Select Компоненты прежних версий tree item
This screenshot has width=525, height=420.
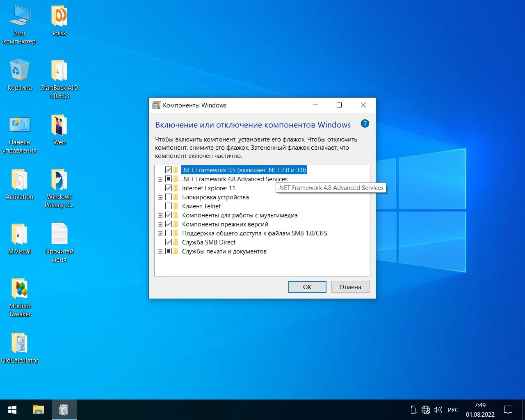tap(225, 224)
